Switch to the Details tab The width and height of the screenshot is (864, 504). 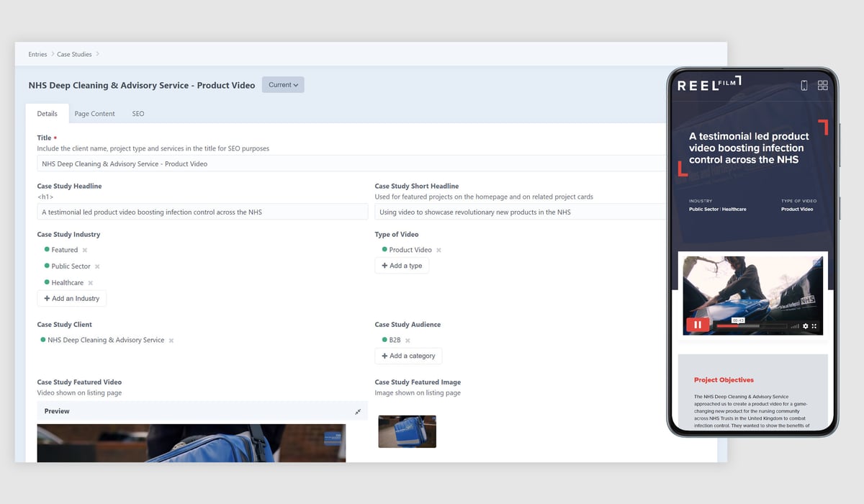point(48,114)
